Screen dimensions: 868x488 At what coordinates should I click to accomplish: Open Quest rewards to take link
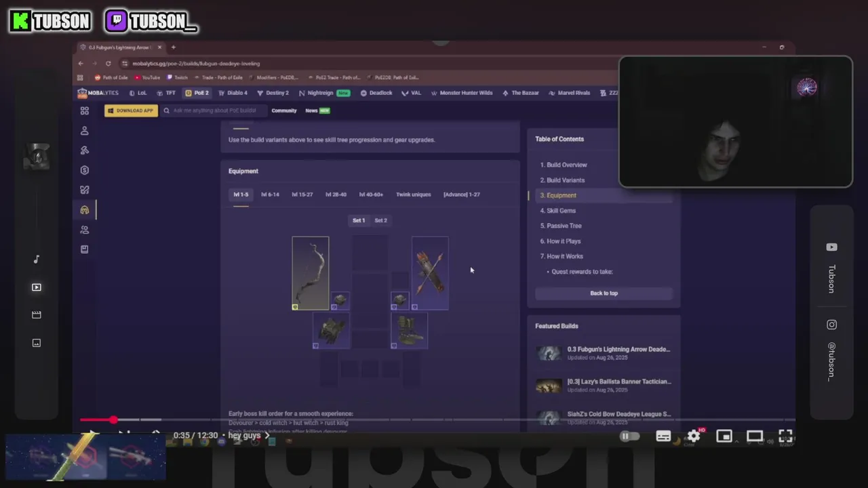click(582, 272)
